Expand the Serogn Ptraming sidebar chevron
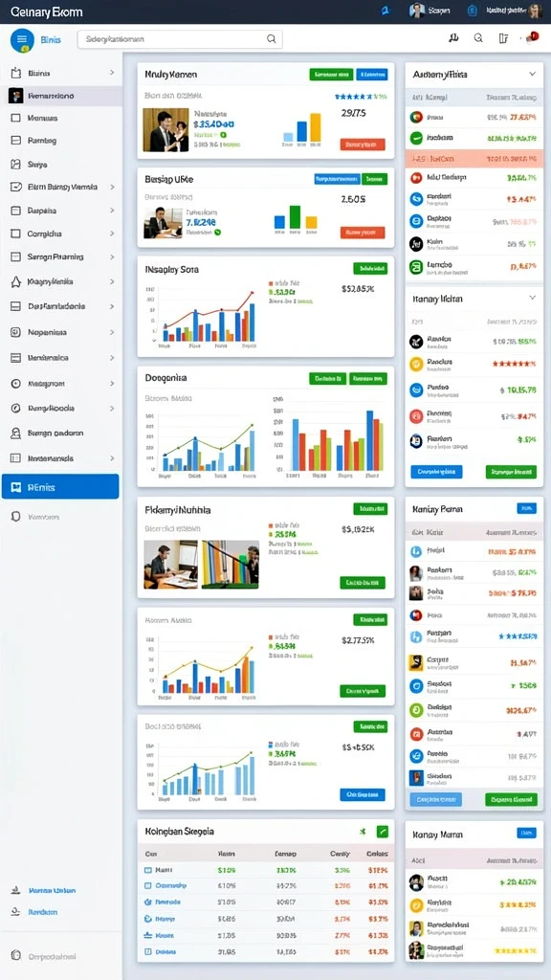The image size is (551, 980). pos(112,256)
